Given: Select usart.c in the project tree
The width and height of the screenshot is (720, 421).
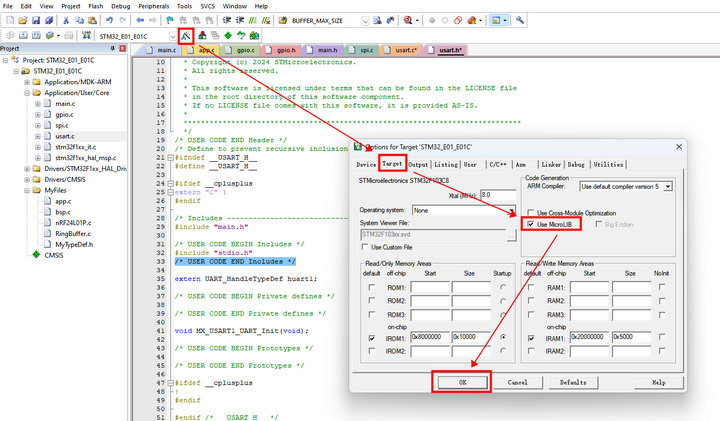Looking at the screenshot, I should pos(64,136).
